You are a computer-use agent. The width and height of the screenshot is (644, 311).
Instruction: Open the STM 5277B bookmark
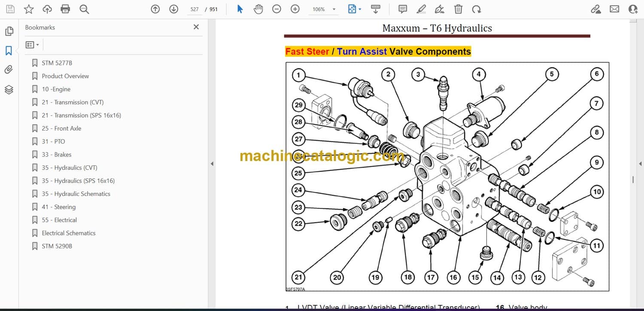57,63
